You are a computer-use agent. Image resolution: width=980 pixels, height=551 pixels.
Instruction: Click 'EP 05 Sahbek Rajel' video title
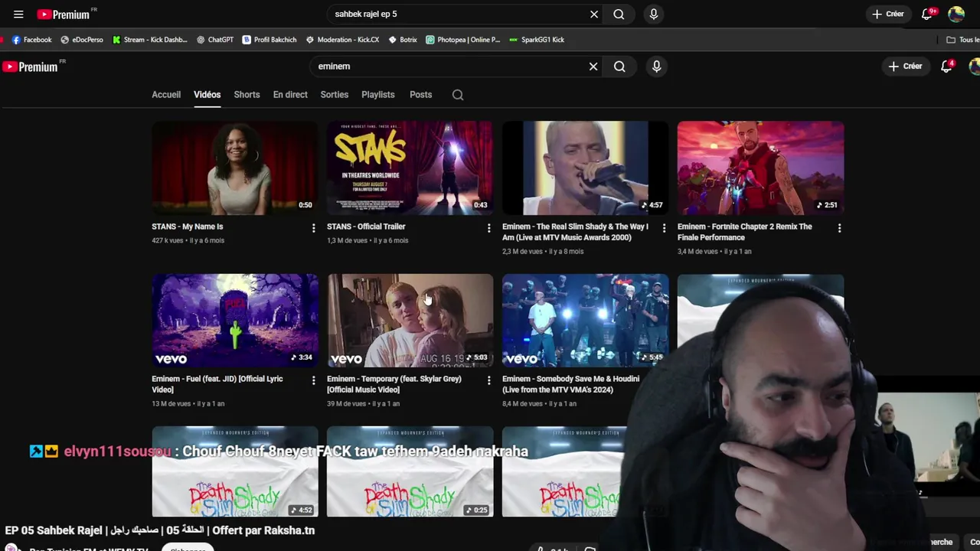click(160, 530)
